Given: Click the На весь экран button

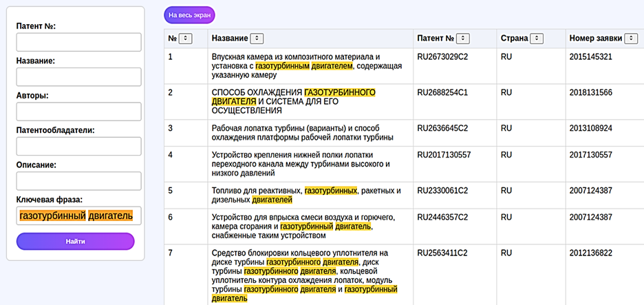Looking at the screenshot, I should [x=189, y=14].
